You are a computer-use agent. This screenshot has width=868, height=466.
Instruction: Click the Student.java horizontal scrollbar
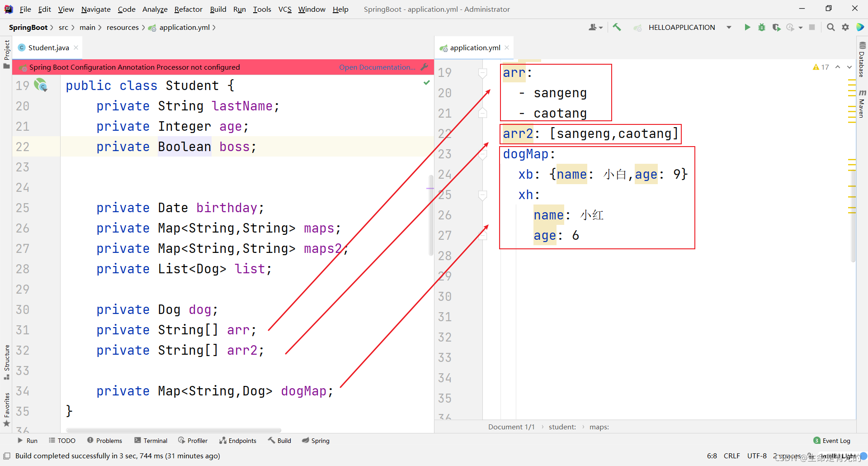(174, 430)
